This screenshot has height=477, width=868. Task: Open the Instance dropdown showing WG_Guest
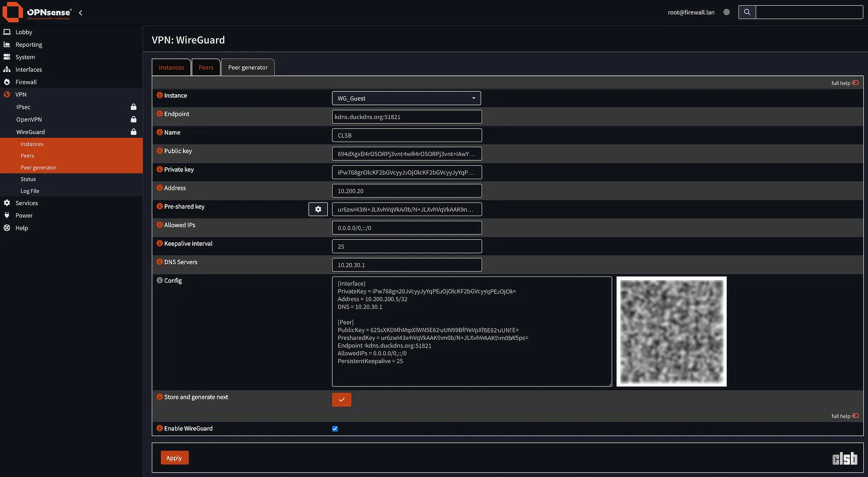point(406,98)
